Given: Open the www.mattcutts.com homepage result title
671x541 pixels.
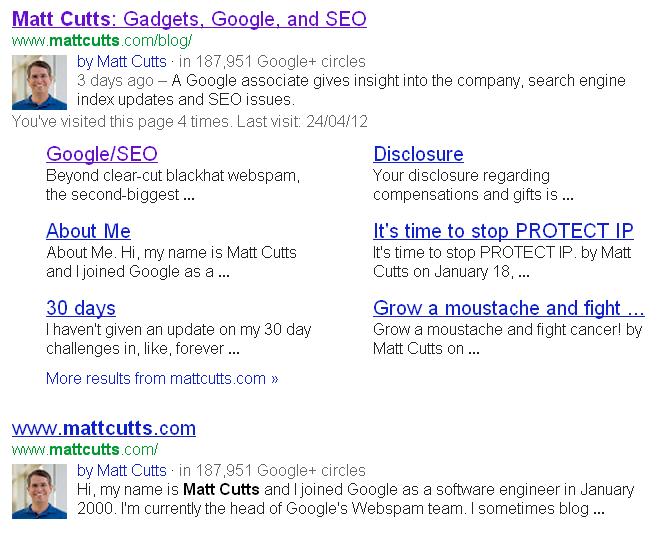Looking at the screenshot, I should pyautogui.click(x=104, y=428).
